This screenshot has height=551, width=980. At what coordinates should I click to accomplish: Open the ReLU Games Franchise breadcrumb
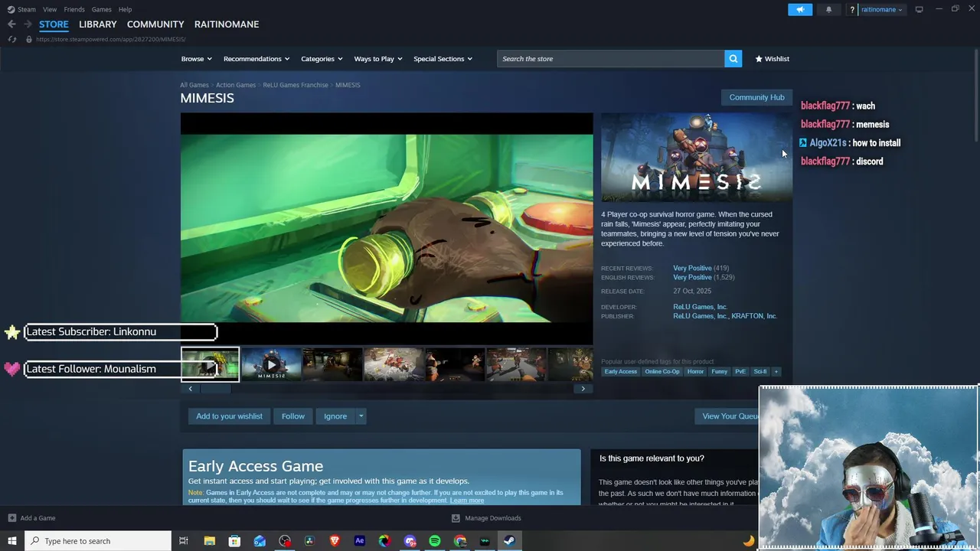coord(296,85)
